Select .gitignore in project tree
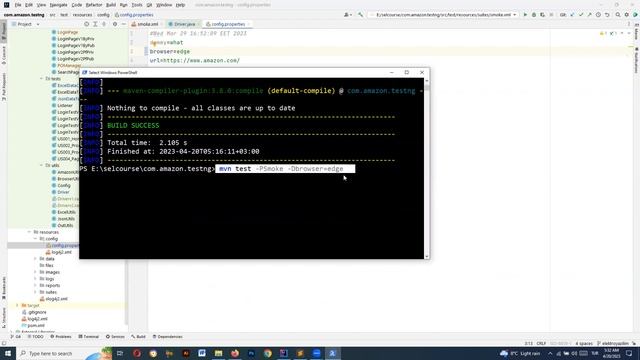640x360 pixels. (34, 312)
